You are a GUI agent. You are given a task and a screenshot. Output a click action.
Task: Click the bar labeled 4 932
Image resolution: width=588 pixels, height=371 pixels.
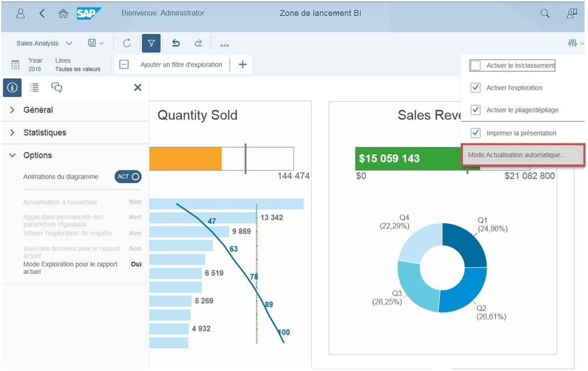pyautogui.click(x=169, y=329)
